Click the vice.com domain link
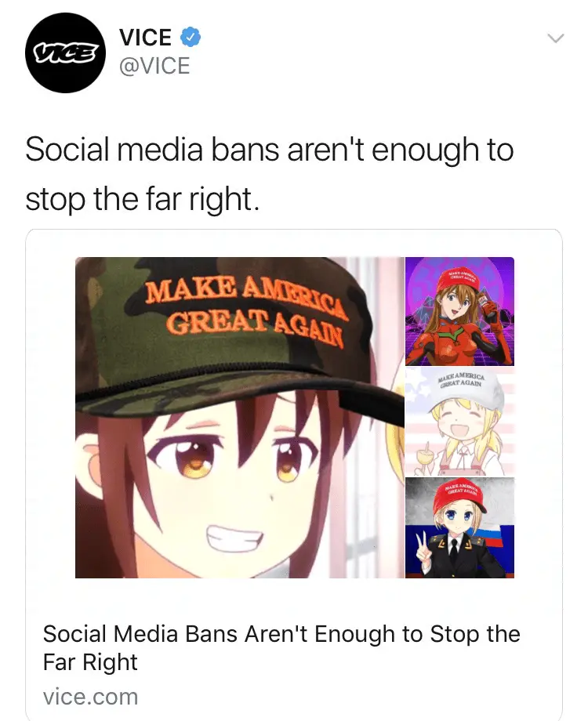Viewport: 588px width, 721px height. [90, 697]
